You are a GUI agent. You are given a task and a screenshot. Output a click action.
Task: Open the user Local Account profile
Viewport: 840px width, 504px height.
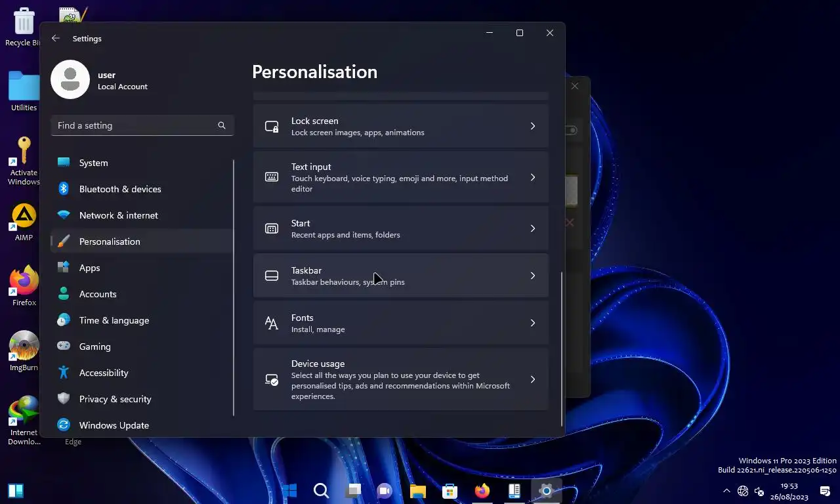[x=100, y=79]
